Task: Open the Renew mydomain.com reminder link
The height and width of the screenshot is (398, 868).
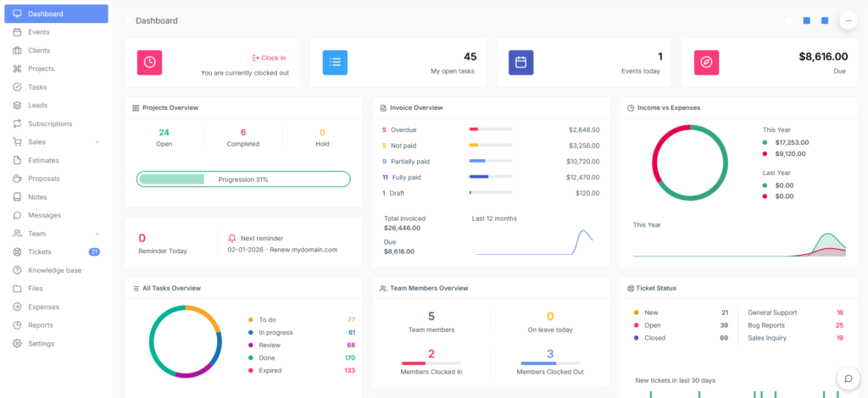Action: [282, 250]
